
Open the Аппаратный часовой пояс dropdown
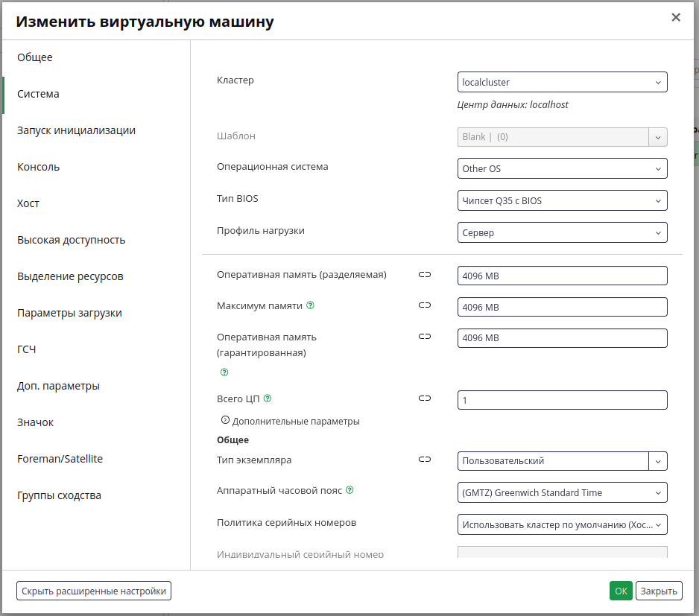(x=562, y=492)
